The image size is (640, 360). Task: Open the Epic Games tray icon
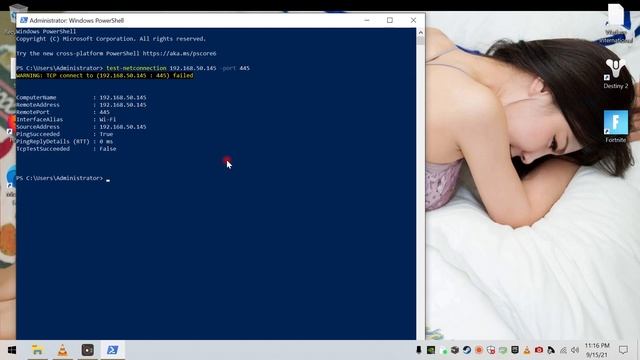(x=515, y=350)
